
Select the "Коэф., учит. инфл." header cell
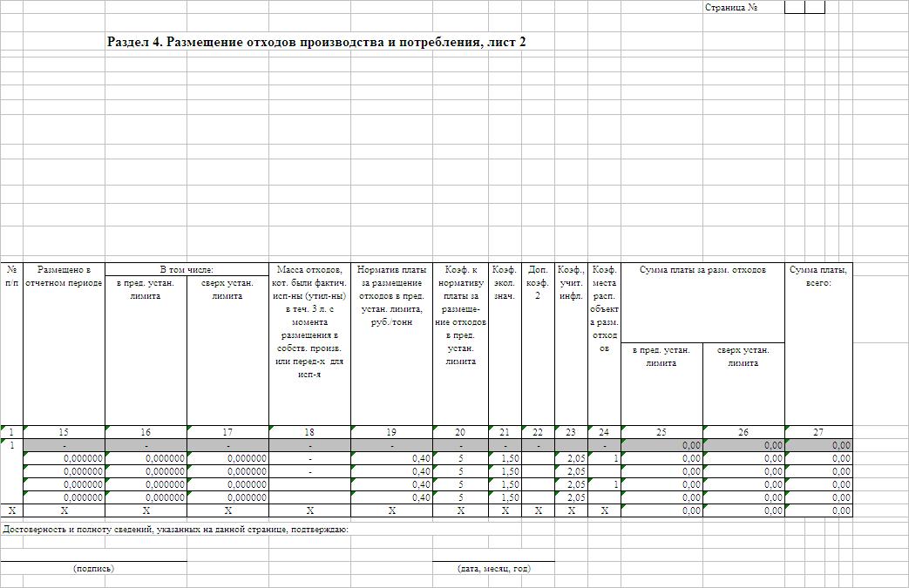point(571,283)
